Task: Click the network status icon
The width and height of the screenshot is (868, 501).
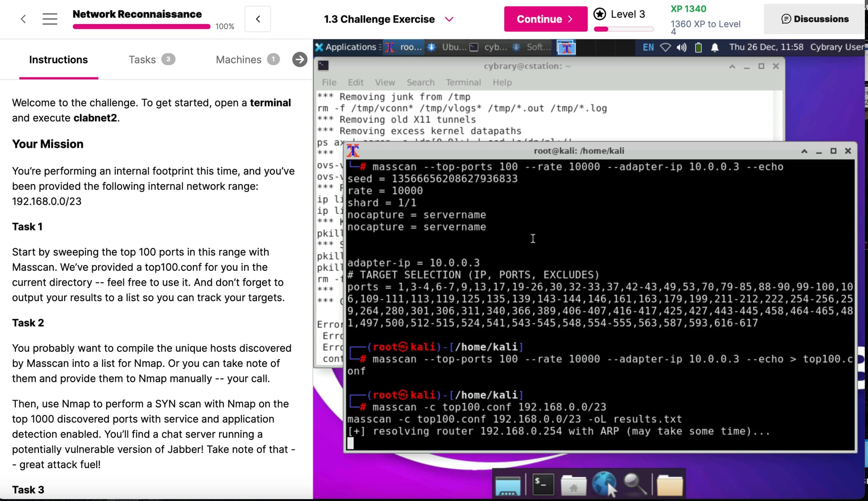Action: pyautogui.click(x=665, y=47)
